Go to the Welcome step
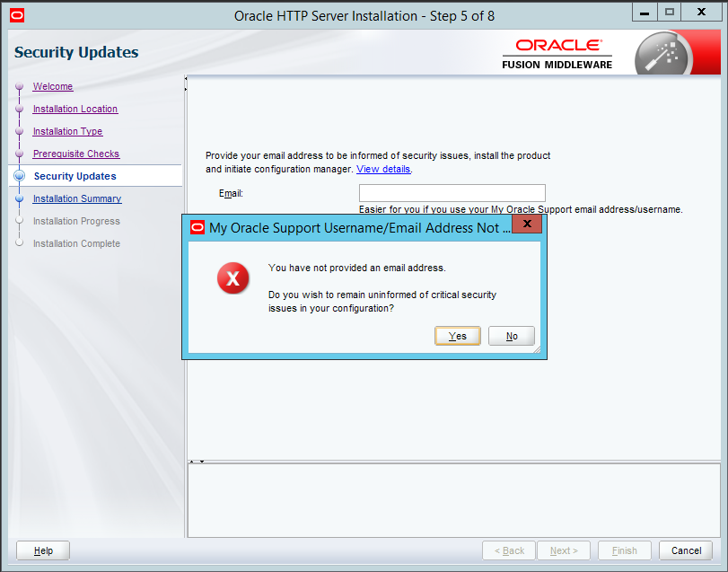The image size is (728, 572). 53,87
